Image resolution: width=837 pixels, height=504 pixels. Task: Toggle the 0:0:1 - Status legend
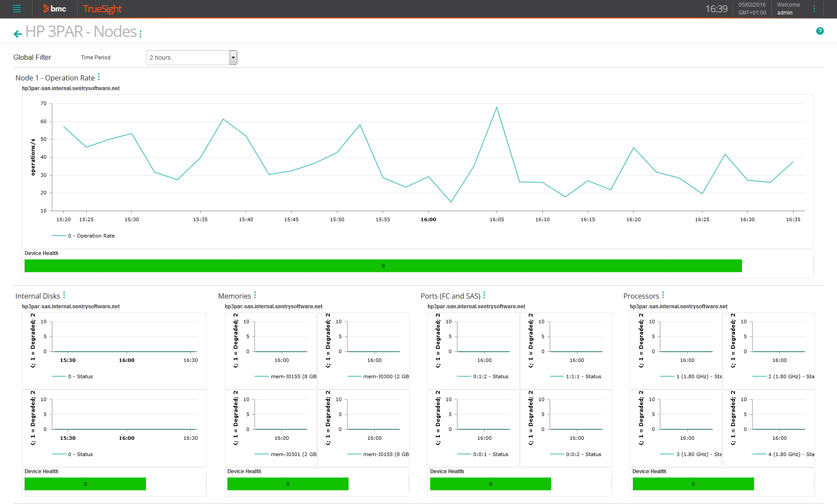483,454
